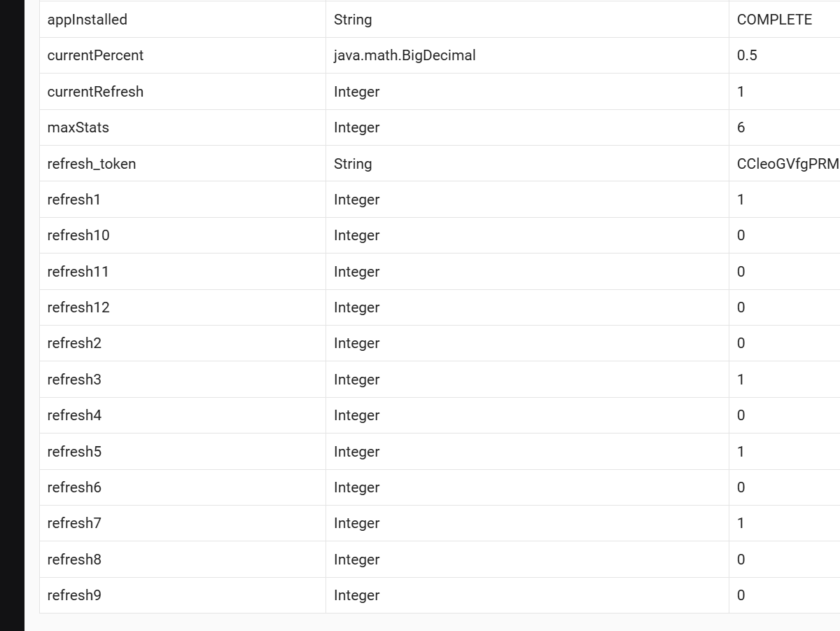Select the currentRefresh row name
Screen dimensions: 840x631
(95, 92)
